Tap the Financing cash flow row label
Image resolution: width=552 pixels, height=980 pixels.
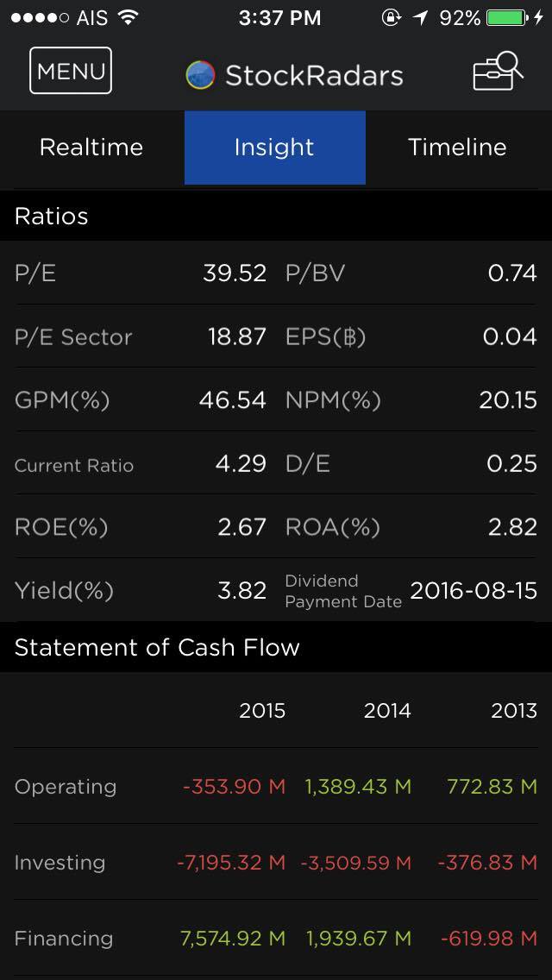tap(64, 938)
